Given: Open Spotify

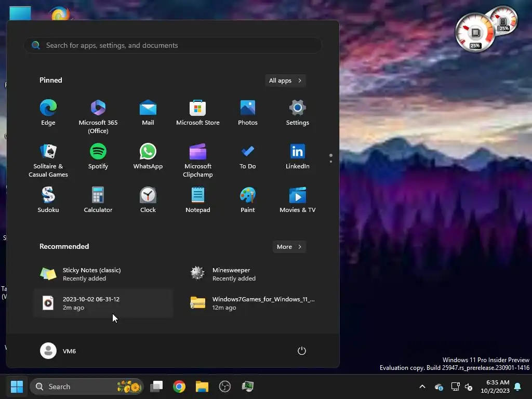Looking at the screenshot, I should [98, 157].
